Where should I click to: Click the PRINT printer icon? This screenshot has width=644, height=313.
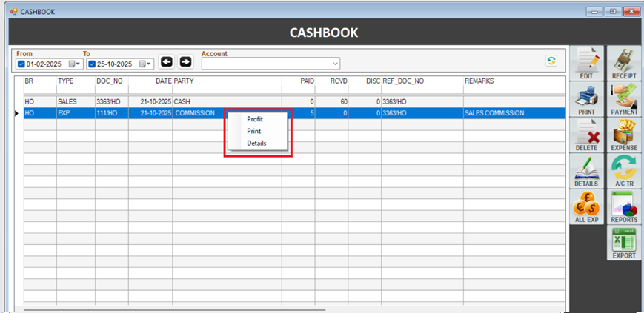coord(586,99)
